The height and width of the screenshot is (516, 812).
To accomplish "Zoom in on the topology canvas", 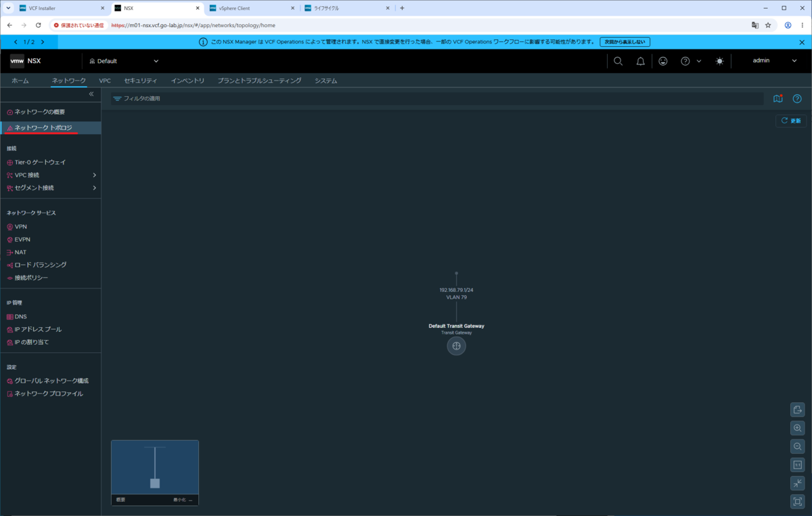I will (798, 428).
